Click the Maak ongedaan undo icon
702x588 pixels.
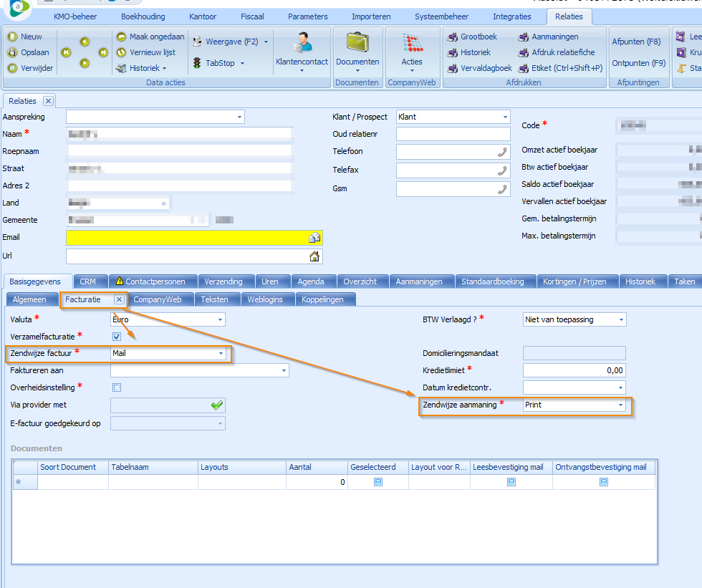121,37
